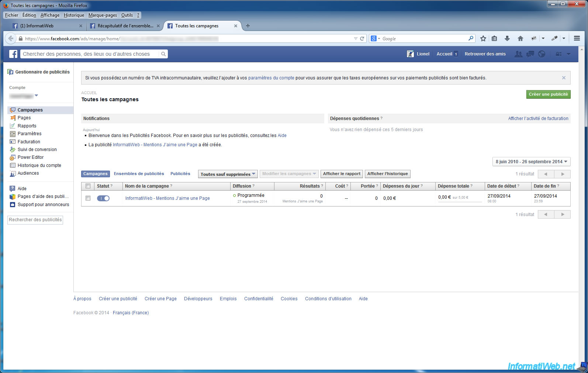Focus Rechercher des publicités field
This screenshot has width=588, height=373.
35,220
